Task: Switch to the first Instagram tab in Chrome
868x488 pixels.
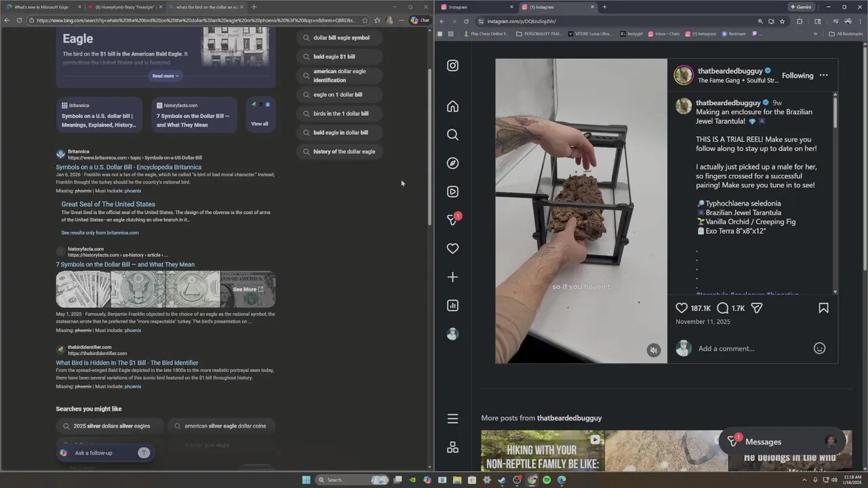Action: click(x=477, y=7)
